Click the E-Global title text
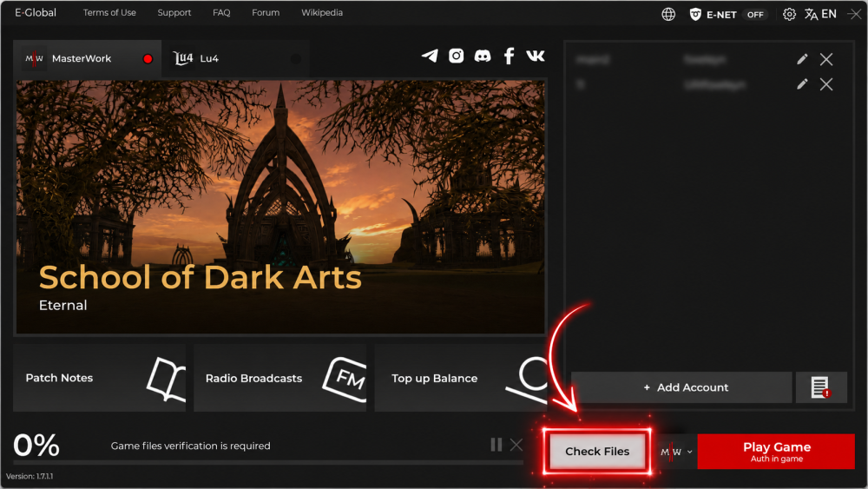 pyautogui.click(x=36, y=12)
